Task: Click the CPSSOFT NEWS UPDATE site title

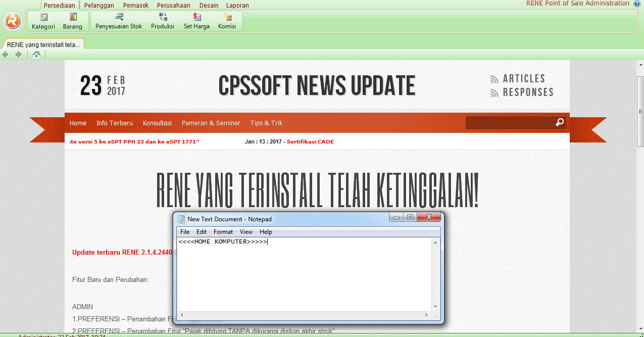Action: 317,85
